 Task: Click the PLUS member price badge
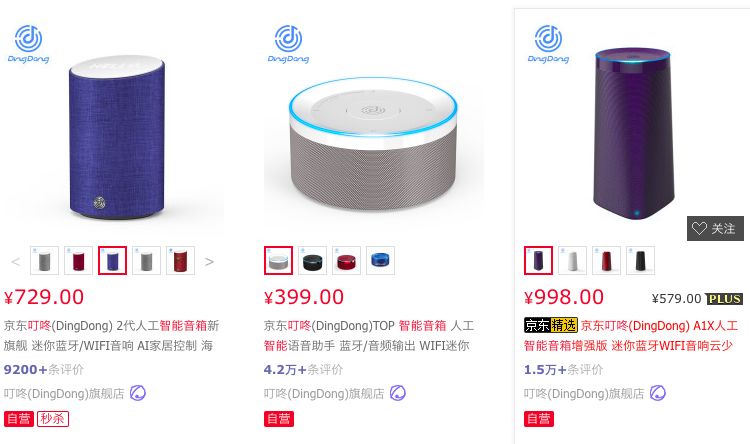(x=724, y=299)
